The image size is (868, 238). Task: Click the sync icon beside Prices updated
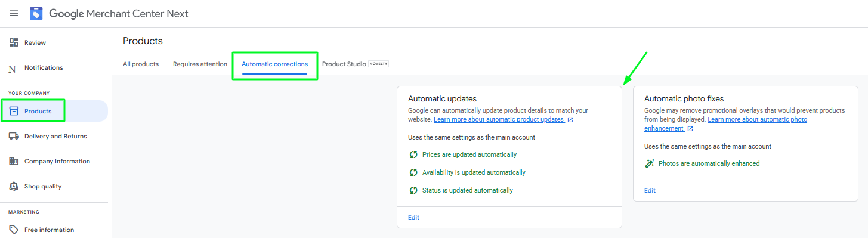click(x=413, y=154)
